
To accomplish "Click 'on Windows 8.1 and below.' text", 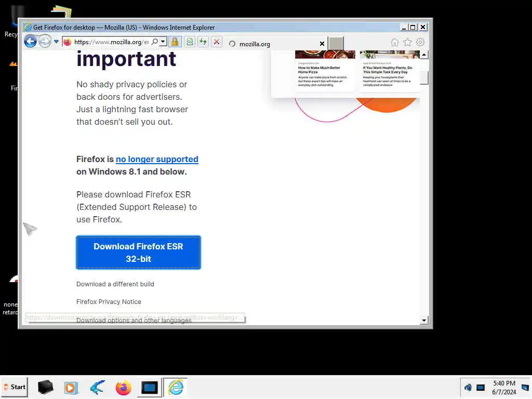I will coord(131,171).
